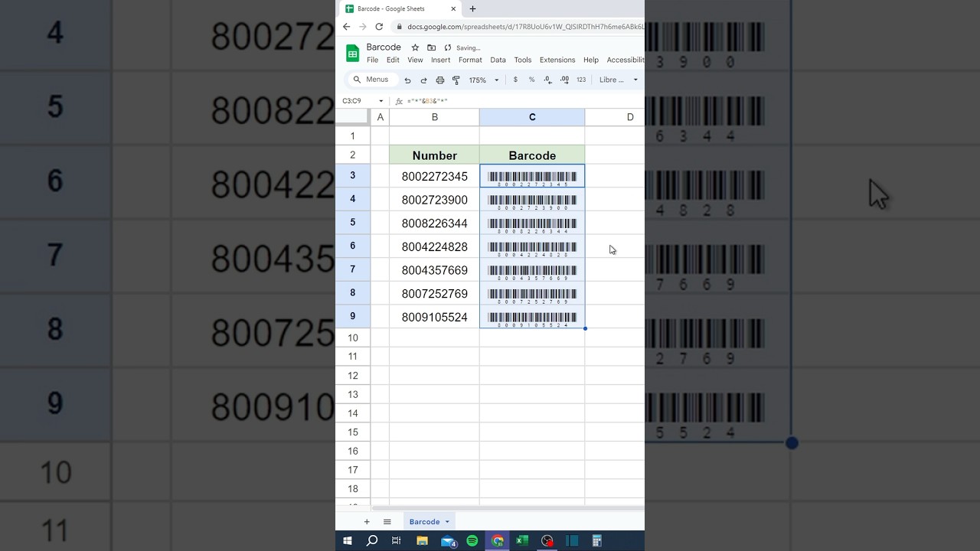Open the Mail app on the taskbar

pyautogui.click(x=448, y=540)
